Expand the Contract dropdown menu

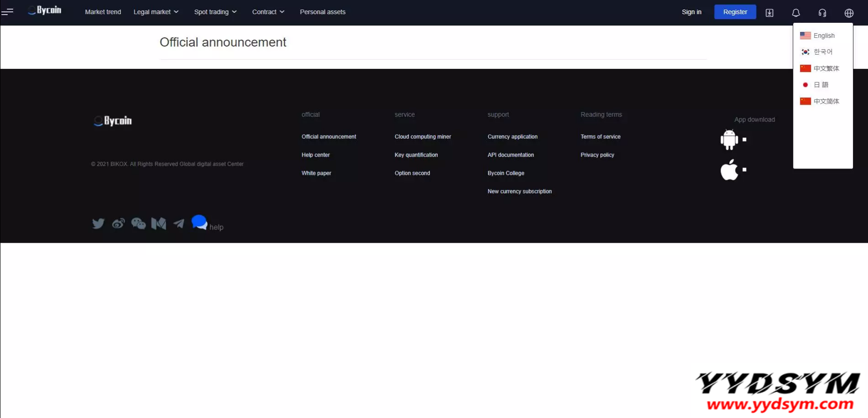tap(268, 12)
